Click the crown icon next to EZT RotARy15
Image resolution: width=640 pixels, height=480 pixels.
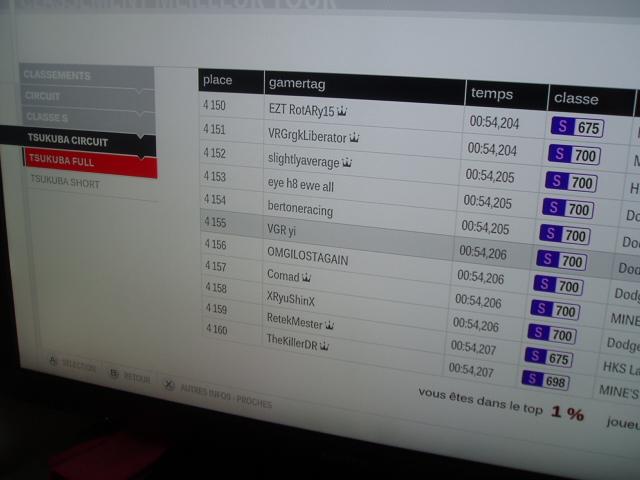[x=342, y=110]
